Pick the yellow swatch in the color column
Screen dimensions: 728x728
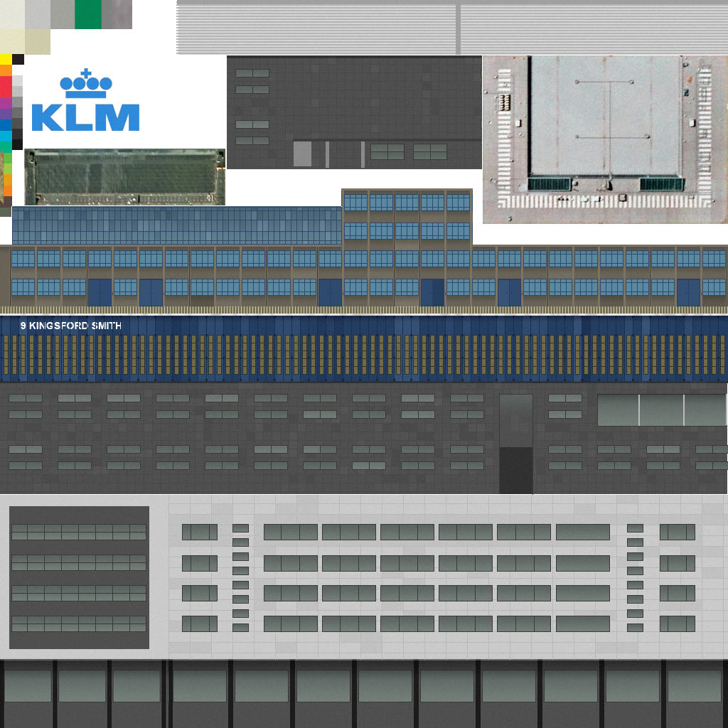coord(6,59)
